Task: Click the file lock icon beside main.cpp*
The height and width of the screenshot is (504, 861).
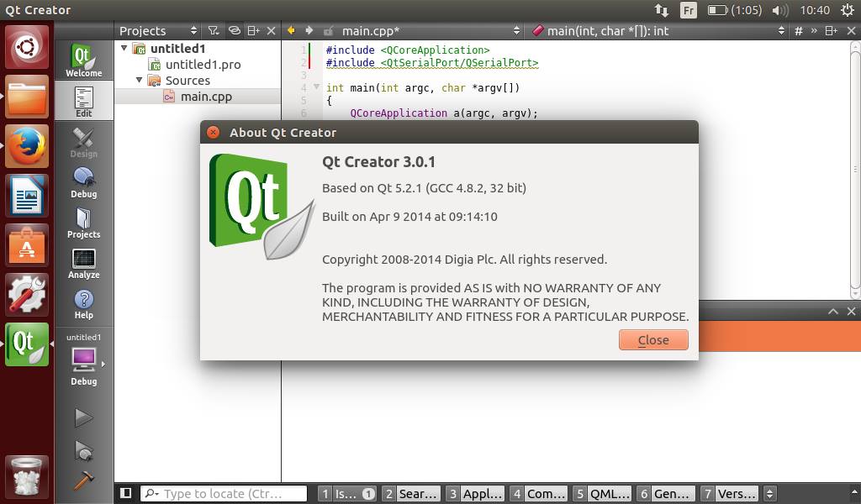Action: coord(329,31)
